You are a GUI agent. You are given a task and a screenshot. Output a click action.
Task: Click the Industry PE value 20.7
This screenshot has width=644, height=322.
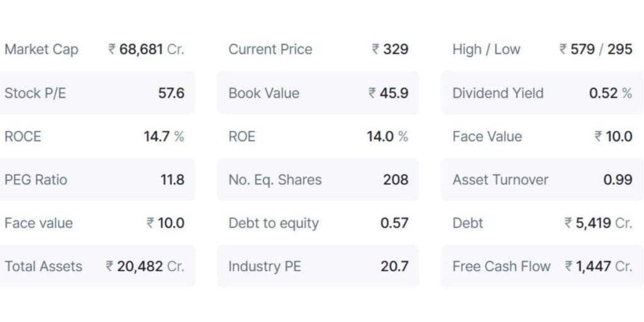(394, 266)
